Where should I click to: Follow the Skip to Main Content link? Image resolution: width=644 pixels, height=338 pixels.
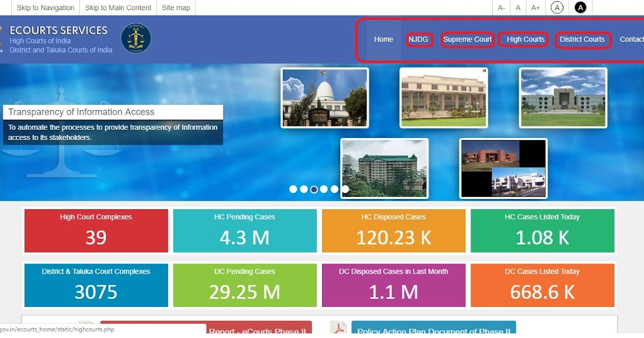pos(118,8)
